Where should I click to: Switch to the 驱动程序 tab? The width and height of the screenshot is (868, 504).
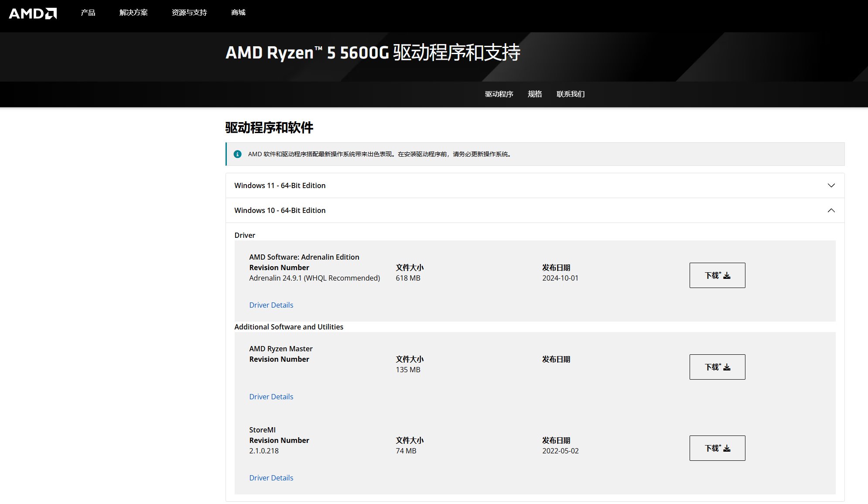coord(499,94)
